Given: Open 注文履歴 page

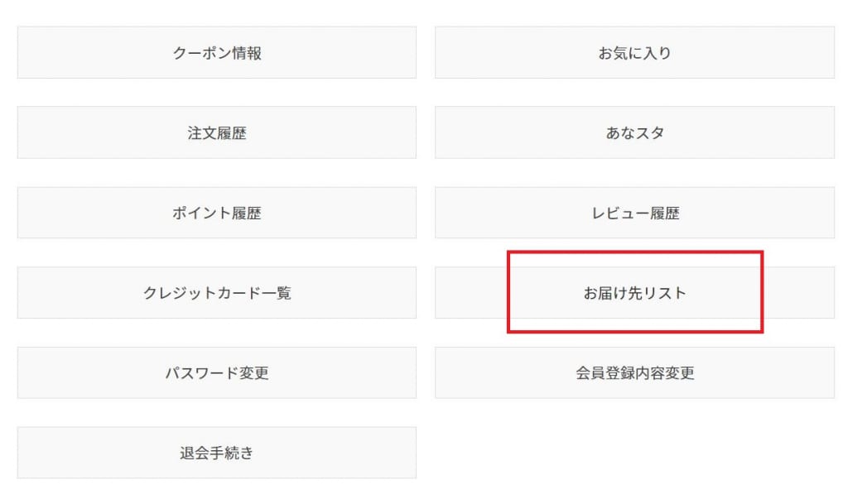Looking at the screenshot, I should point(217,132).
